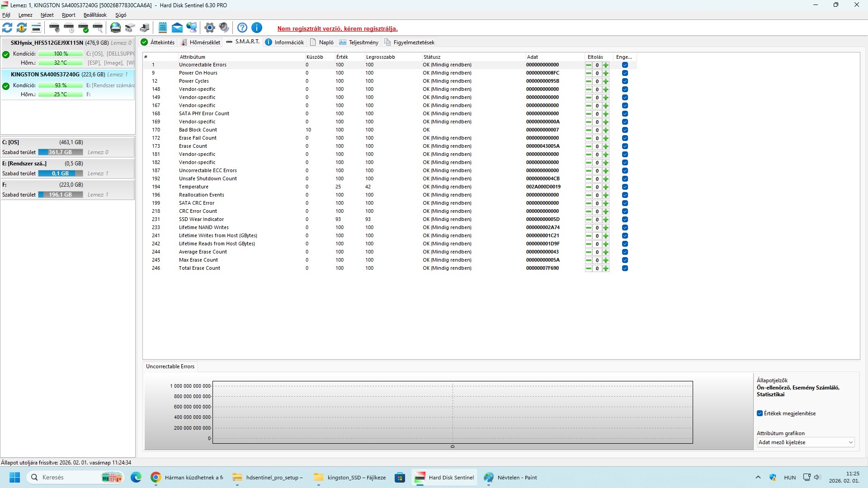Uncheck the Értékek megjelenítése checkbox
The image size is (868, 488).
759,413
